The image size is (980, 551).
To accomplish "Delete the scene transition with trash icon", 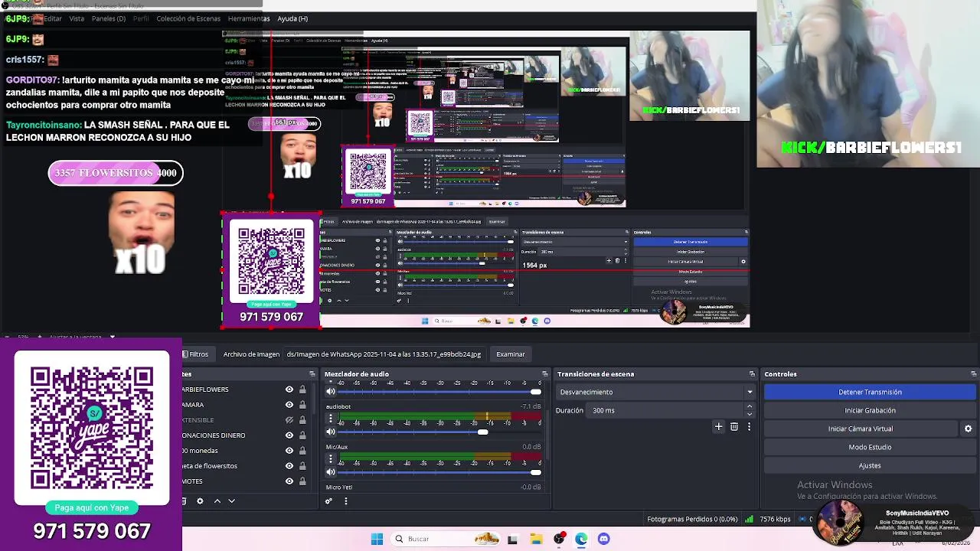I will [x=733, y=426].
